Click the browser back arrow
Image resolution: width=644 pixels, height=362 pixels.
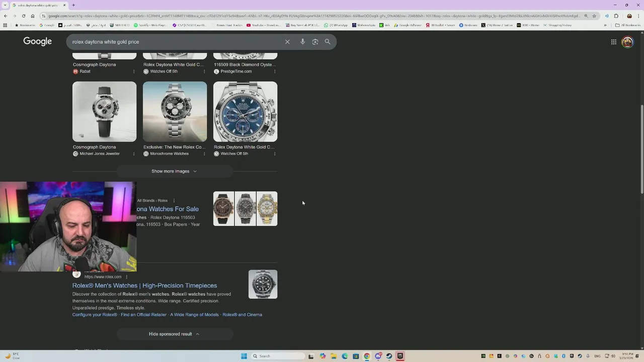[x=6, y=16]
